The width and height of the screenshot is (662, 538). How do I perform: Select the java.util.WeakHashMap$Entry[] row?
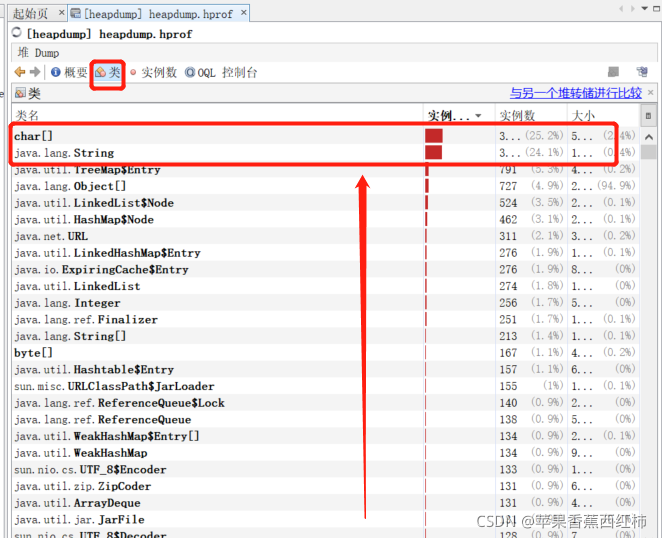click(x=325, y=436)
